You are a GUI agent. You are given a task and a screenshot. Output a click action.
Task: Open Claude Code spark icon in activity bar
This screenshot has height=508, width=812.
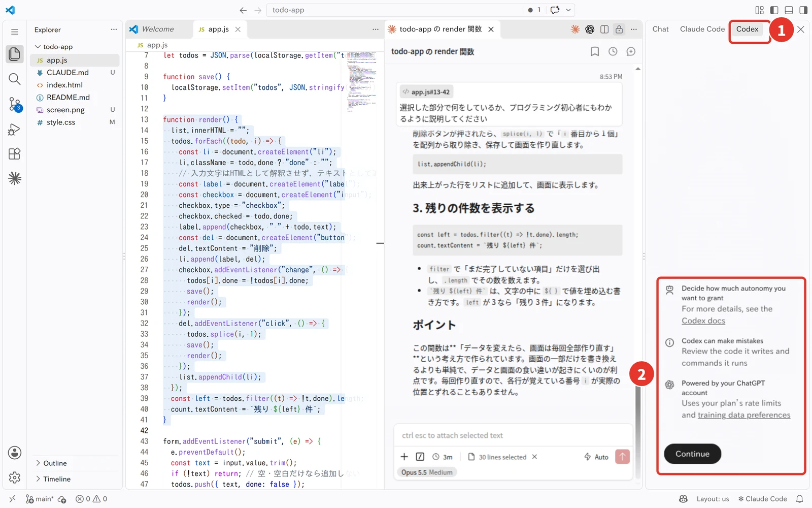pyautogui.click(x=15, y=178)
